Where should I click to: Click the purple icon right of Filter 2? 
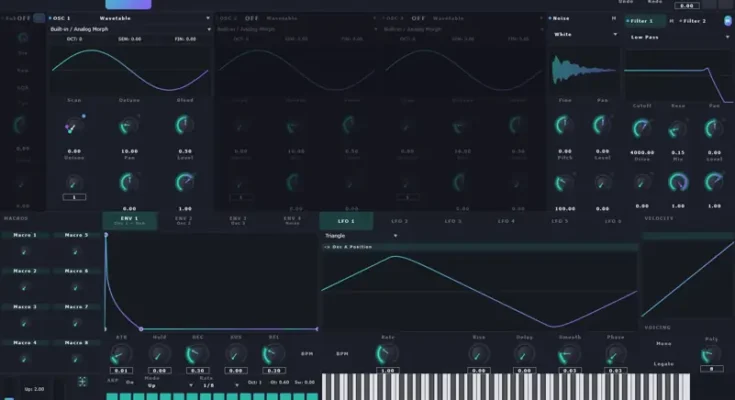tap(728, 21)
